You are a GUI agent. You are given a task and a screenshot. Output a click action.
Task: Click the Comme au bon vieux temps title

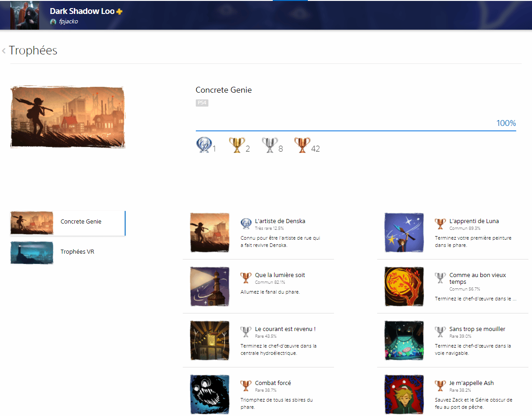478,278
